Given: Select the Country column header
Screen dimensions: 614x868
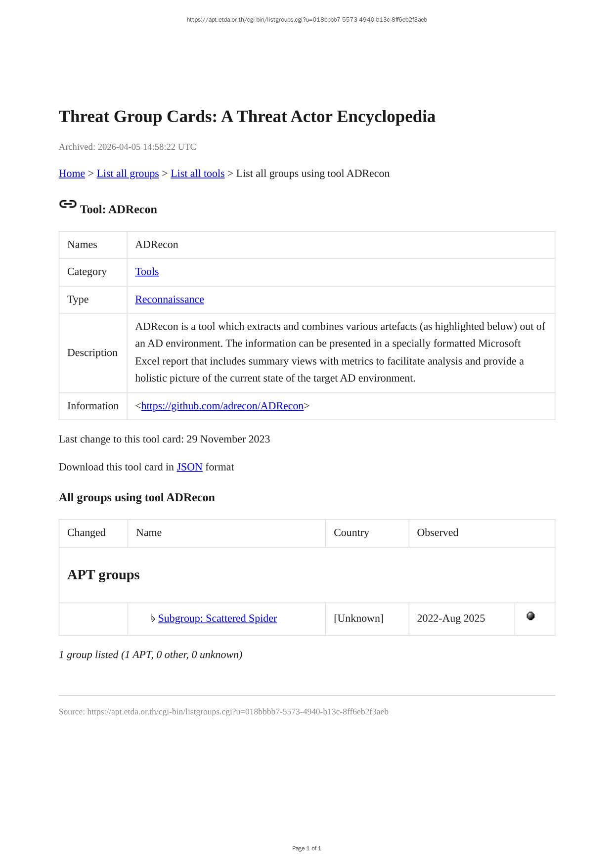Looking at the screenshot, I should (x=351, y=532).
